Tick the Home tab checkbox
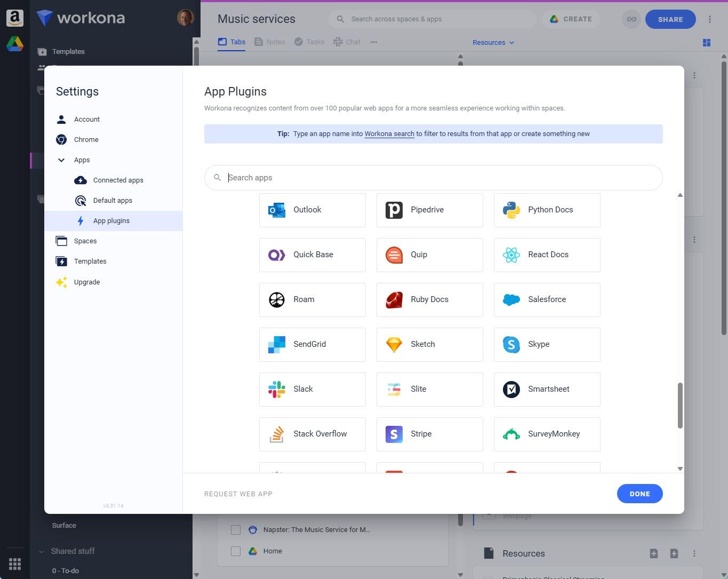The height and width of the screenshot is (579, 728). point(236,551)
